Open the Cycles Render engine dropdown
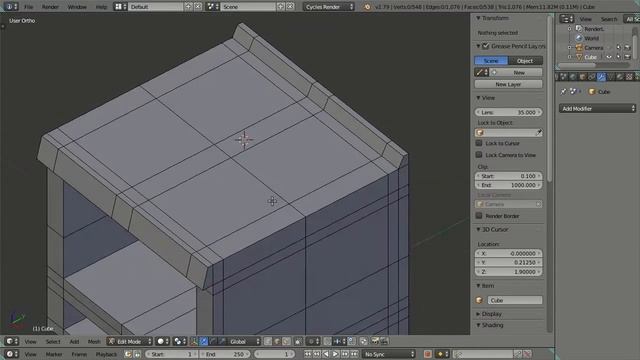640x360 pixels. [x=329, y=7]
